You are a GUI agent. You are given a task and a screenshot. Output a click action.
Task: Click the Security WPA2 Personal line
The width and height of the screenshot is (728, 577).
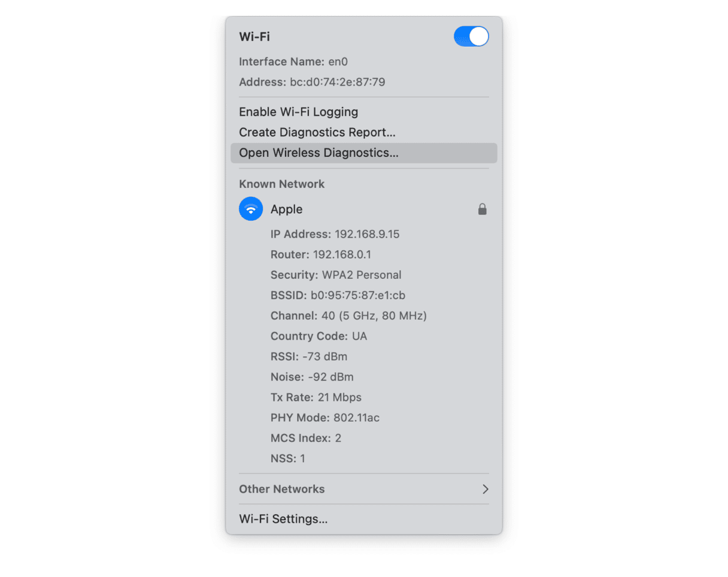(x=336, y=275)
